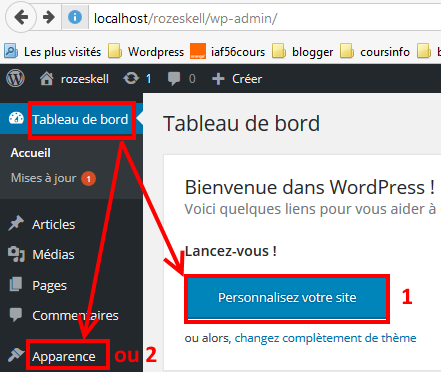Click the media icon beside Médias
This screenshot has height=372, width=441.
(x=16, y=254)
